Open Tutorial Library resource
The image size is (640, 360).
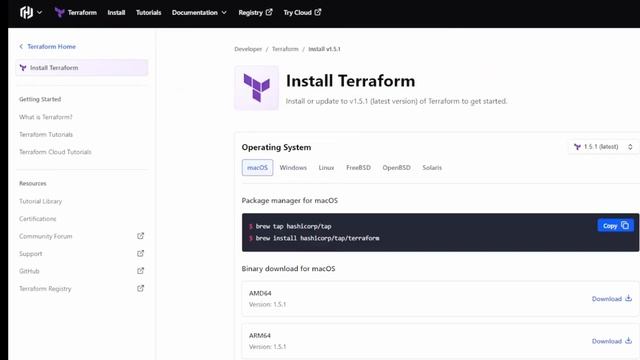tap(40, 201)
